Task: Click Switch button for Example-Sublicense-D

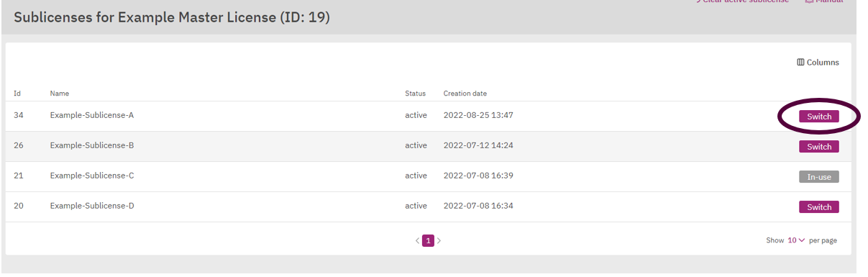Action: (819, 207)
